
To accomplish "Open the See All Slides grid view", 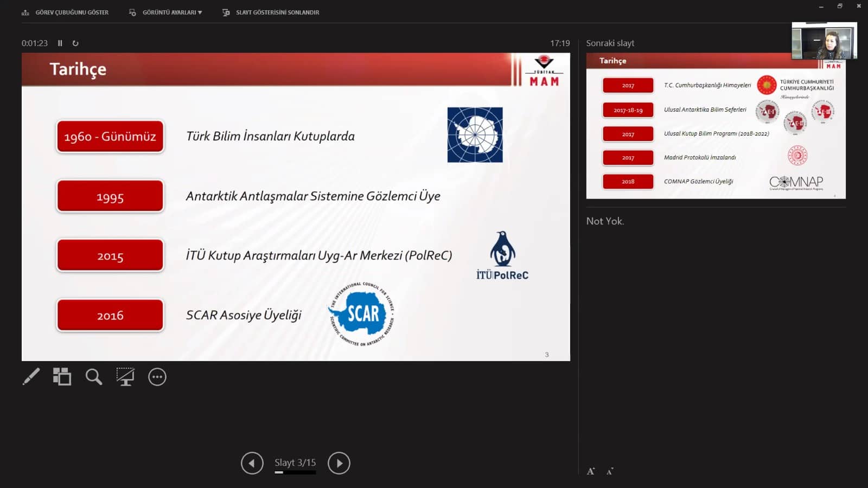I will coord(62,376).
